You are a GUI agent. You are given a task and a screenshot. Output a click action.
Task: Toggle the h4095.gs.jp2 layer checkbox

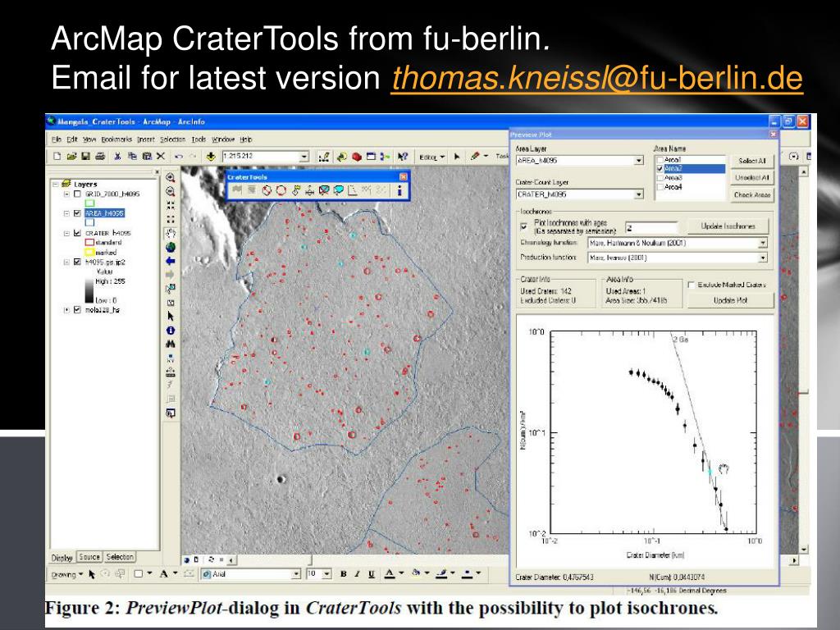point(77,262)
